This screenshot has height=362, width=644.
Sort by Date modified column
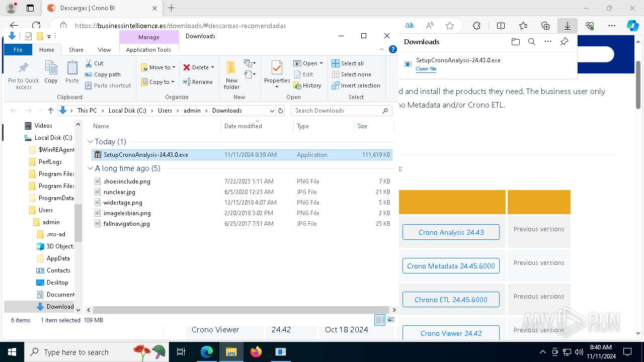point(257,126)
